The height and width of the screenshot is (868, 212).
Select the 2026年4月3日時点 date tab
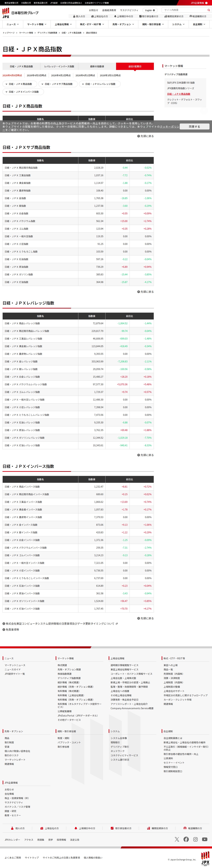click(36, 75)
